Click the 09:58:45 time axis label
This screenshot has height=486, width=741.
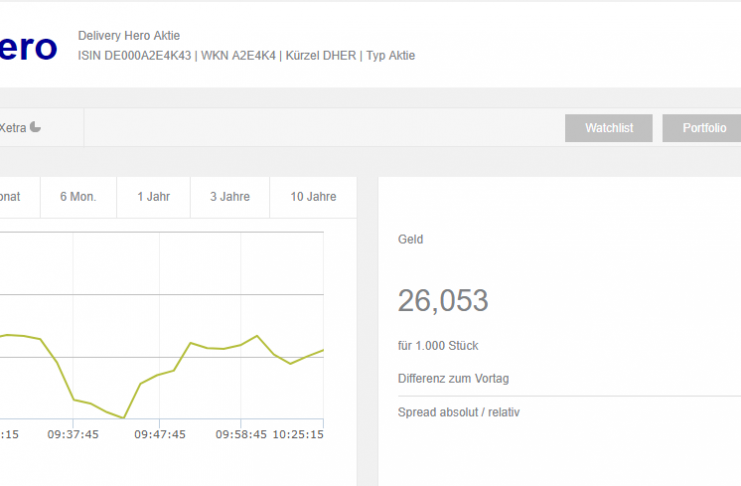[241, 434]
